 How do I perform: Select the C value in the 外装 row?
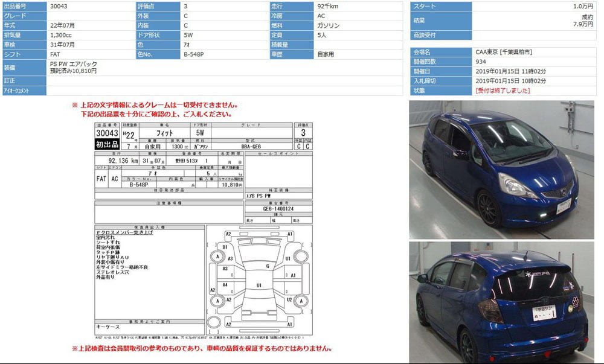[185, 16]
